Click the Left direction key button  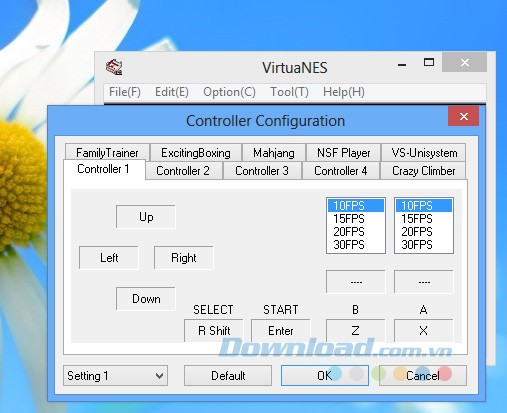click(x=109, y=258)
